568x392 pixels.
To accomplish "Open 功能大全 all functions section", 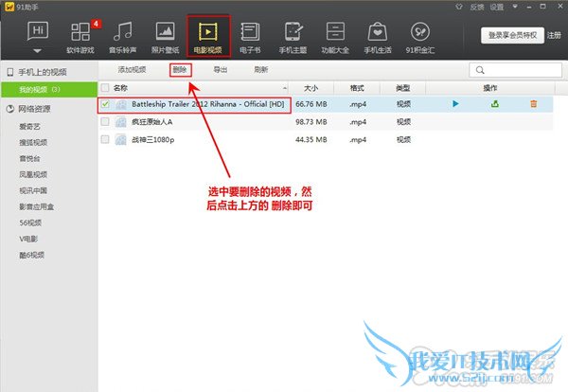I will pyautogui.click(x=335, y=37).
